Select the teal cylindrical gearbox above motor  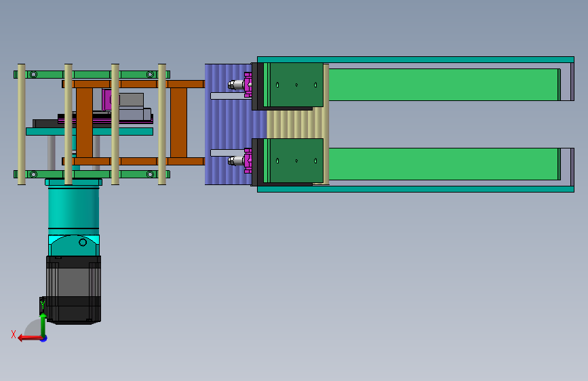pyautogui.click(x=73, y=207)
